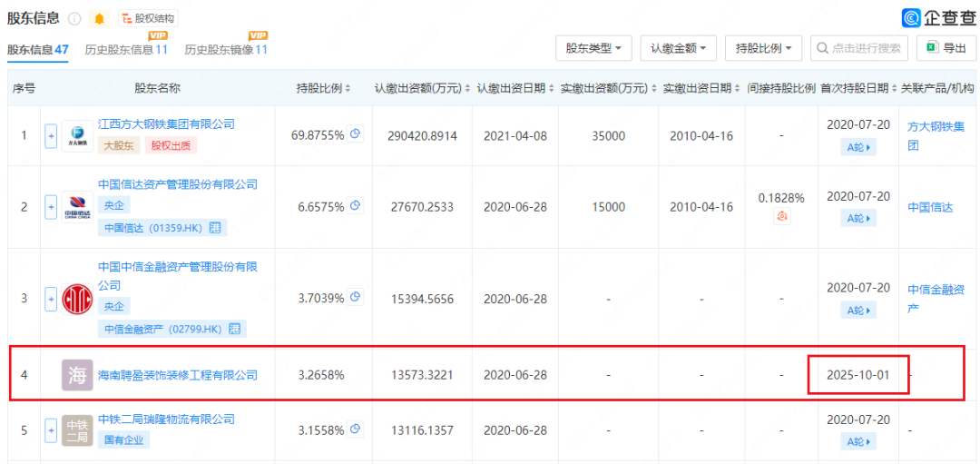
Task: Open the 方大钢铁集团 related product link
Action: [x=936, y=135]
